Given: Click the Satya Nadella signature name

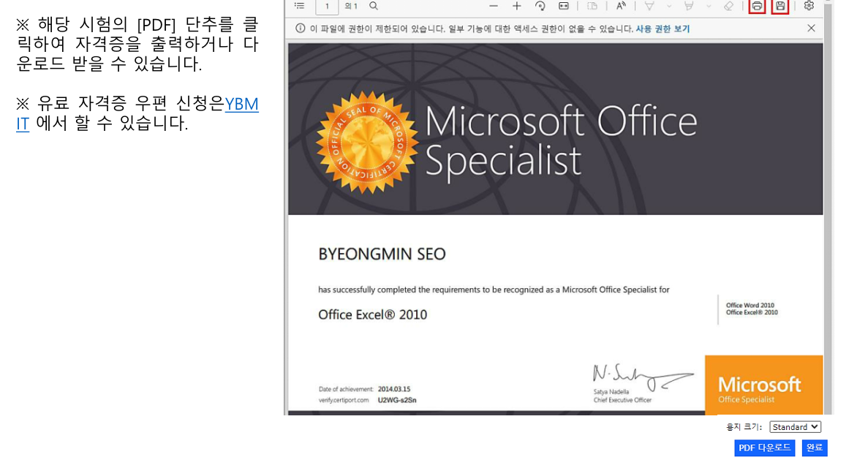Looking at the screenshot, I should pos(611,391).
